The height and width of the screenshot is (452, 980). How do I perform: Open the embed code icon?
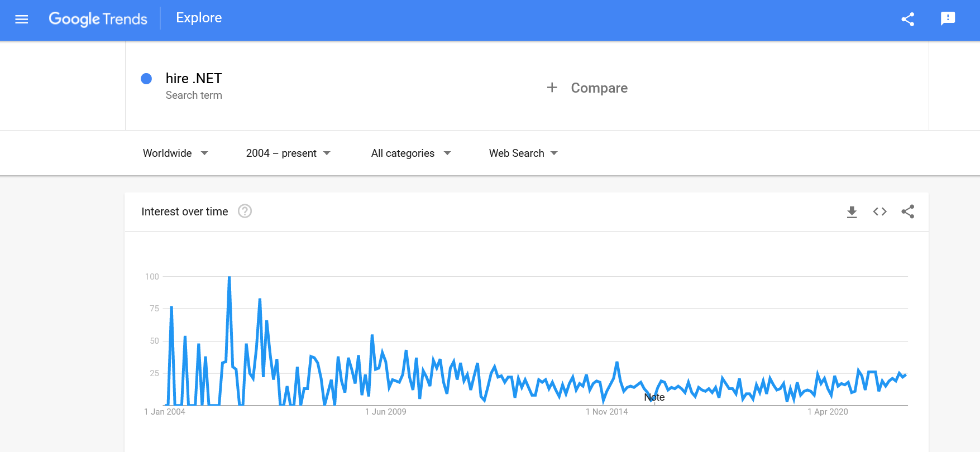pos(879,211)
